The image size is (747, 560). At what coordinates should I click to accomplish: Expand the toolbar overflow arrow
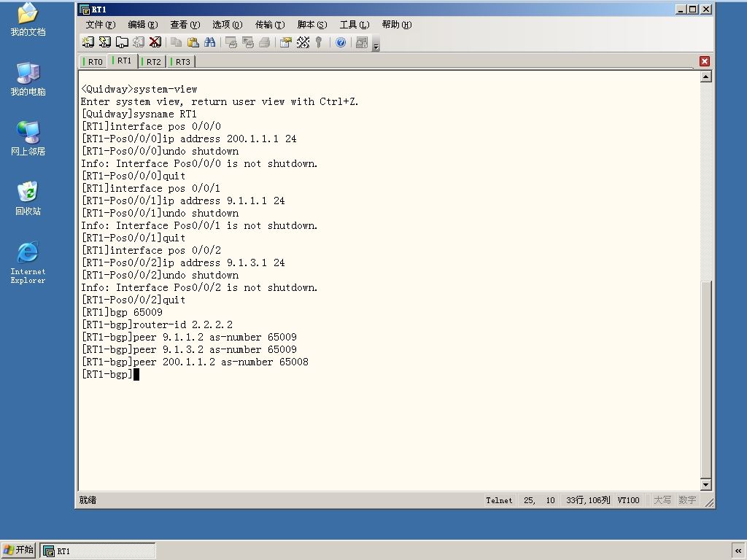(x=376, y=46)
